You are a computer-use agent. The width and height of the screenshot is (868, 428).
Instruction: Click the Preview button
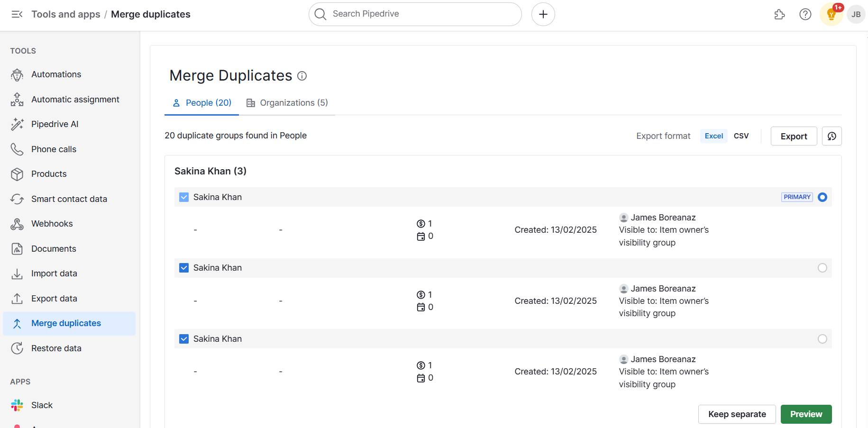click(805, 414)
